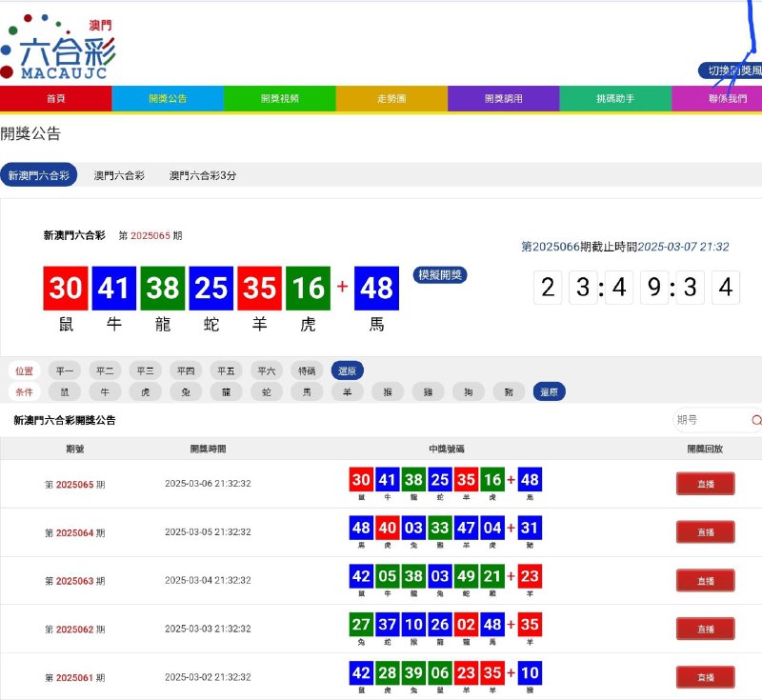Select 開獎調用 in the nav bar
This screenshot has width=762, height=700.
click(504, 99)
